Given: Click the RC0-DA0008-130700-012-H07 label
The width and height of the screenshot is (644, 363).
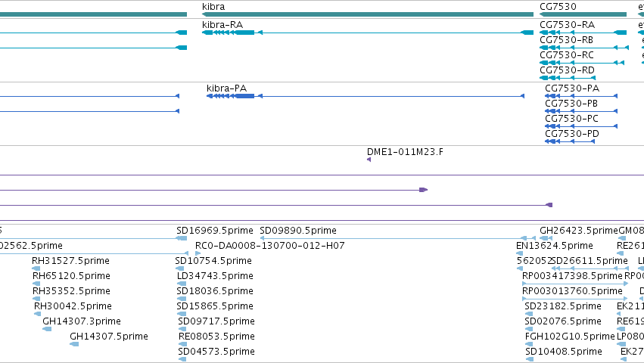Looking at the screenshot, I should coord(270,246).
